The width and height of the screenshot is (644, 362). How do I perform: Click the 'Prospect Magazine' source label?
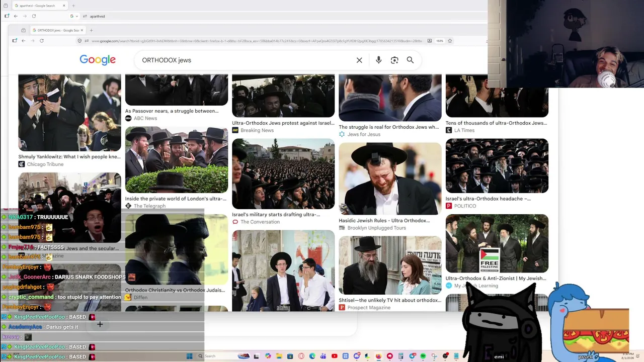369,308
